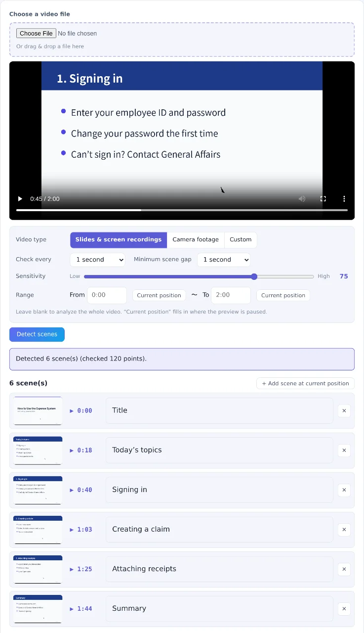Set To to Current position

(283, 296)
